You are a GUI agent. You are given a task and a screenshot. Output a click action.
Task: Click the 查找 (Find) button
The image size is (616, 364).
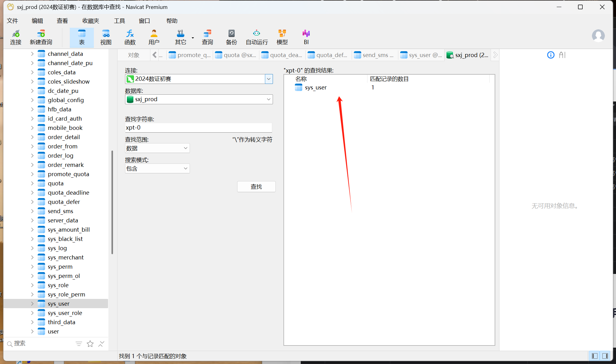tap(256, 187)
